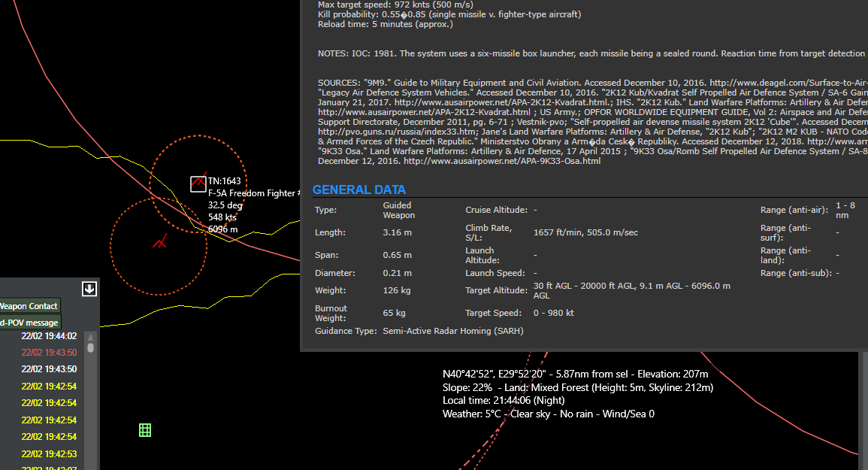
Task: Click the Local time 21:44:06 (Night) readout
Action: (504, 400)
